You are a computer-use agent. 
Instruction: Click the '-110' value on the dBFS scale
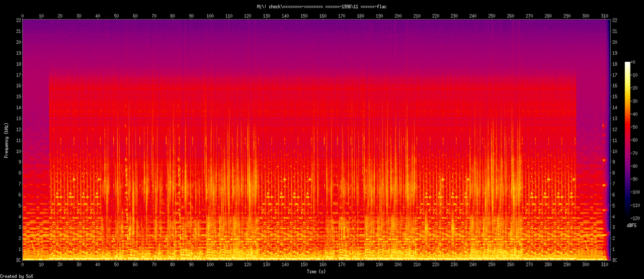pos(636,206)
